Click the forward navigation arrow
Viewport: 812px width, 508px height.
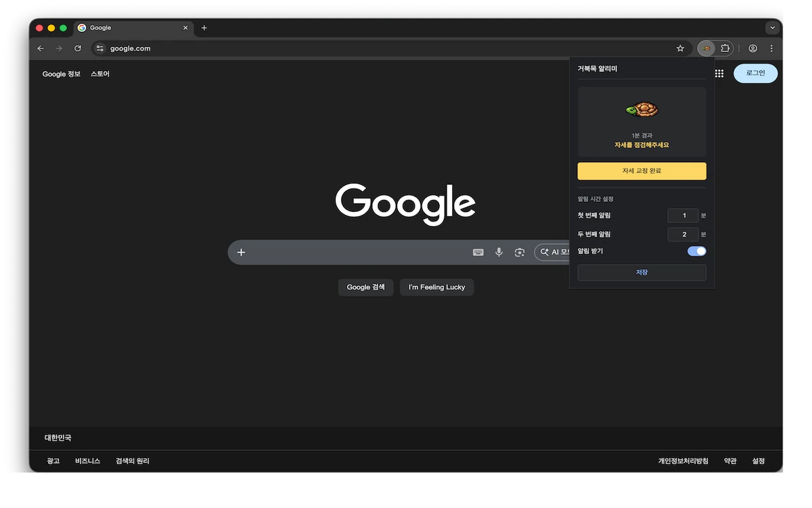pyautogui.click(x=59, y=49)
